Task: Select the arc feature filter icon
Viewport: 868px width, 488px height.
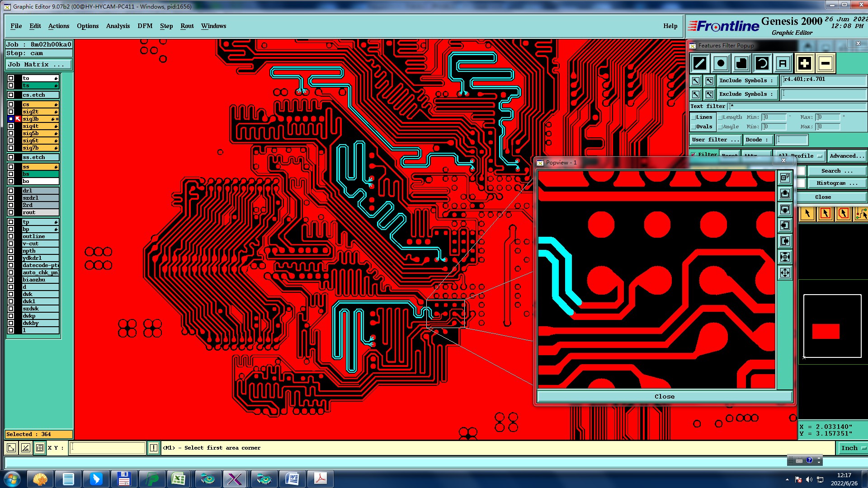Action: (x=762, y=63)
